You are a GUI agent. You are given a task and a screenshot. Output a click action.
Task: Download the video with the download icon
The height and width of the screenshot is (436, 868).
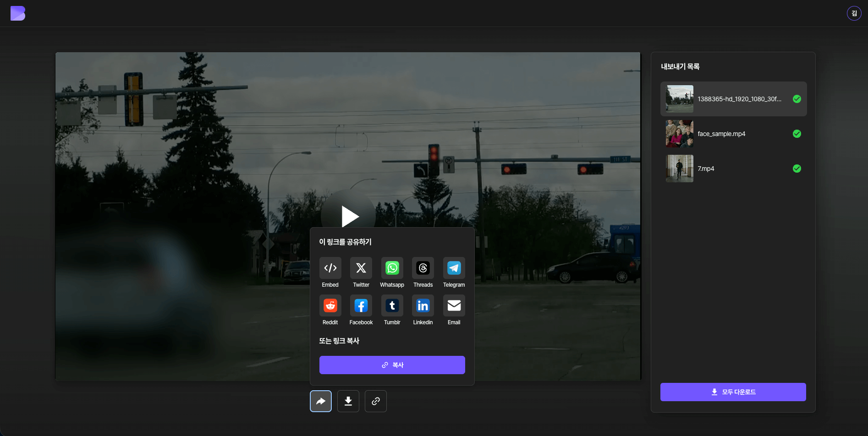point(348,401)
